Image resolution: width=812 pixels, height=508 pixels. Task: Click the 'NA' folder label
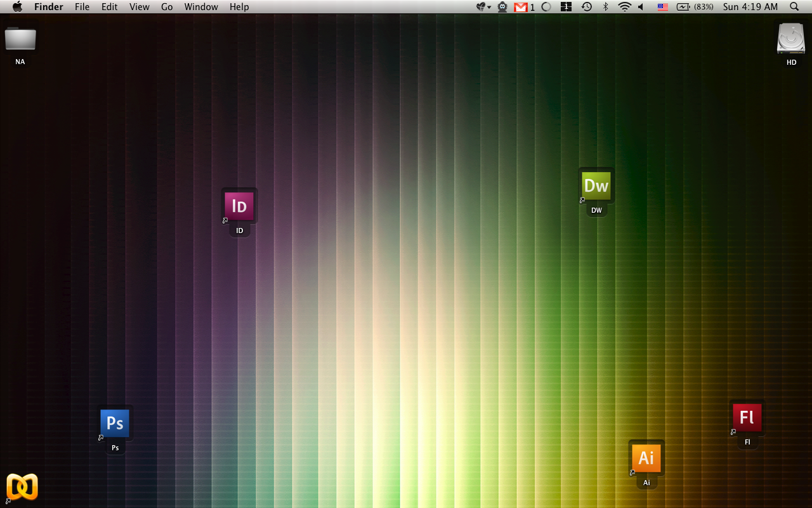coord(20,62)
